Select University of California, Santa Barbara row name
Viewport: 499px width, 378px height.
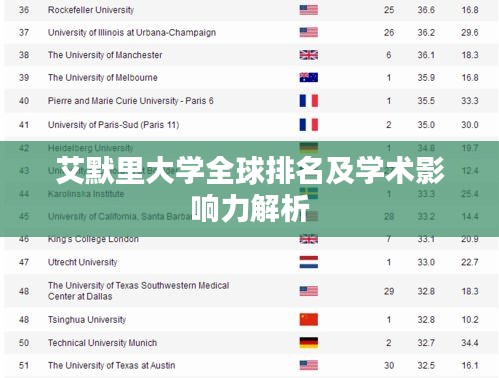tap(120, 217)
